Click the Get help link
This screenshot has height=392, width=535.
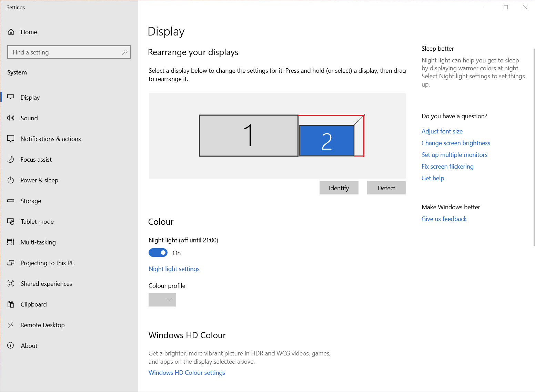coord(433,178)
